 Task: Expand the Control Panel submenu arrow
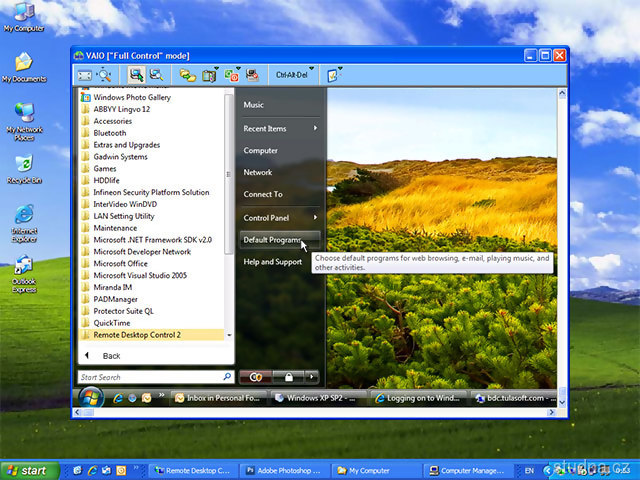[315, 217]
